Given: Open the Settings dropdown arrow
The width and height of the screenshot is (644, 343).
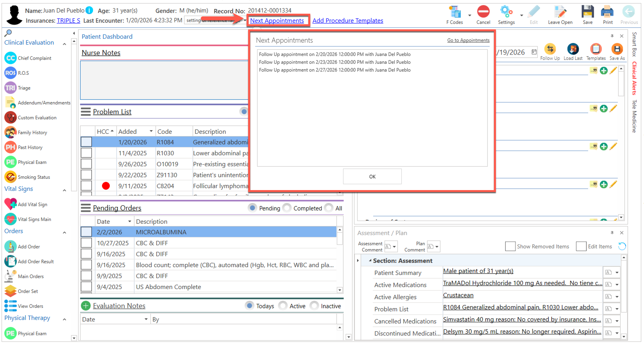Looking at the screenshot, I should (x=521, y=15).
